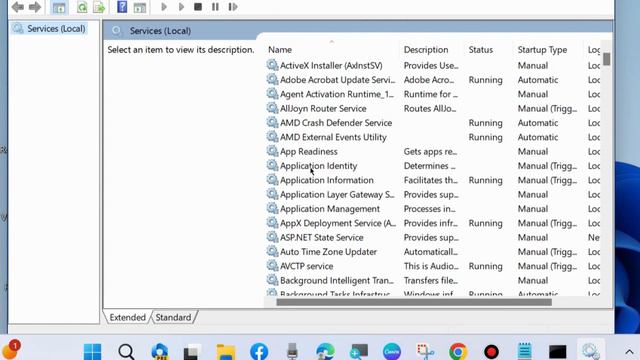
Task: Switch to the Standard tab
Action: tap(173, 317)
